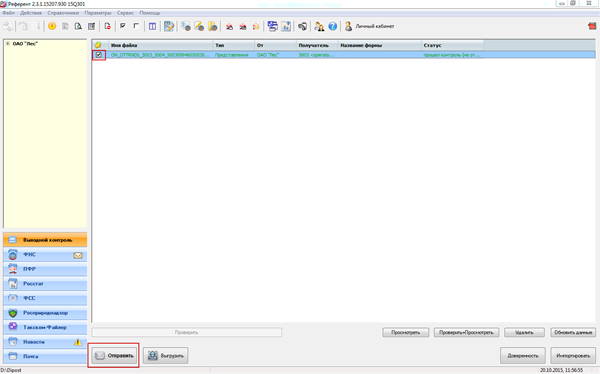The height and width of the screenshot is (374, 600).
Task: Click the blue two-column layout toolbar icon
Action: coord(152,26)
